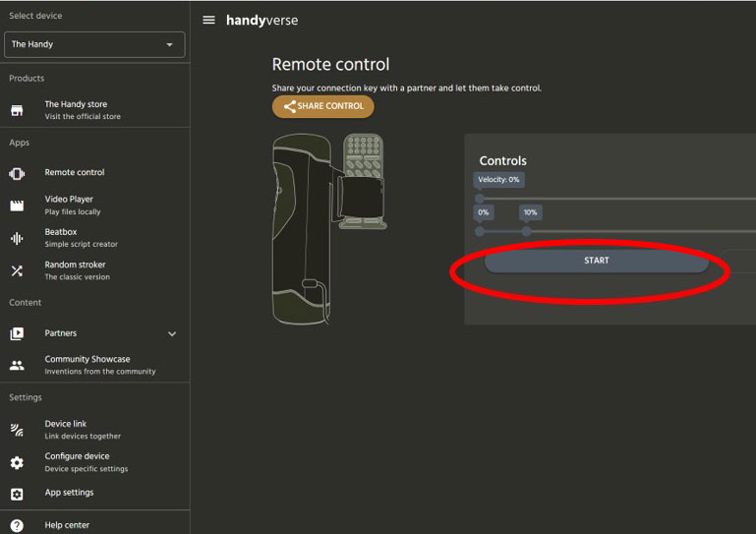The height and width of the screenshot is (534, 756).
Task: Click the 10% stroke range handle
Action: tap(527, 231)
